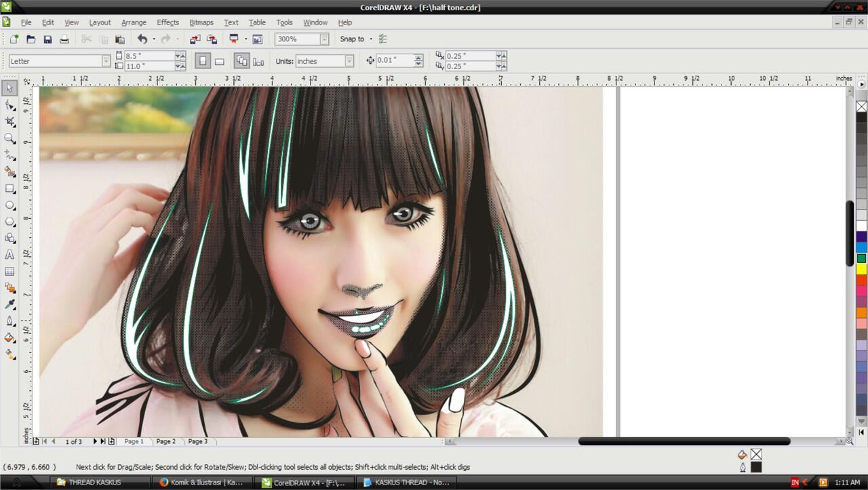Open the Navigator magnifier at scrollbar corner
This screenshot has width=868, height=490.
849,441
